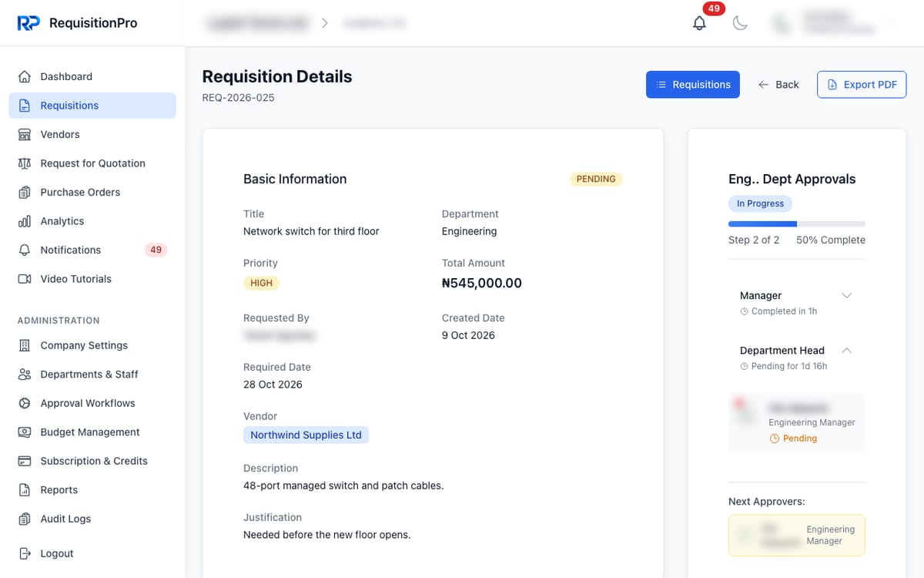
Task: Click the ₦545,000.00 total amount
Action: [482, 283]
